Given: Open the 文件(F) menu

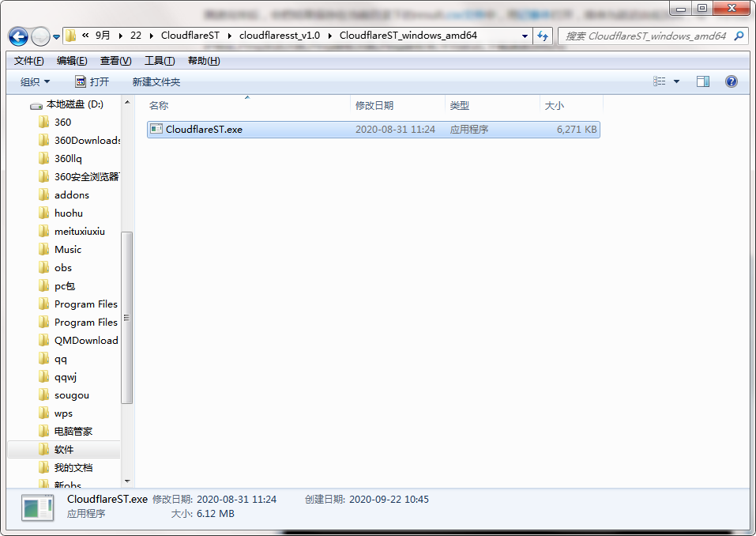Looking at the screenshot, I should [x=29, y=61].
